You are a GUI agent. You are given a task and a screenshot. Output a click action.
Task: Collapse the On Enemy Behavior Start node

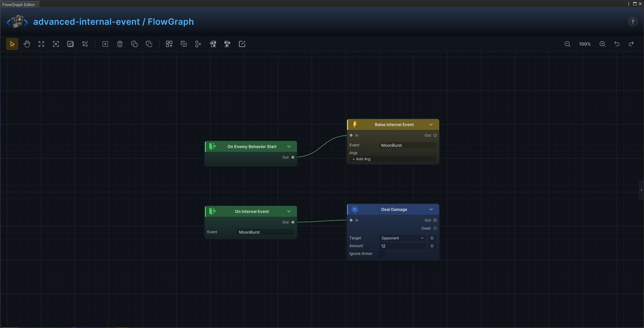(x=289, y=146)
